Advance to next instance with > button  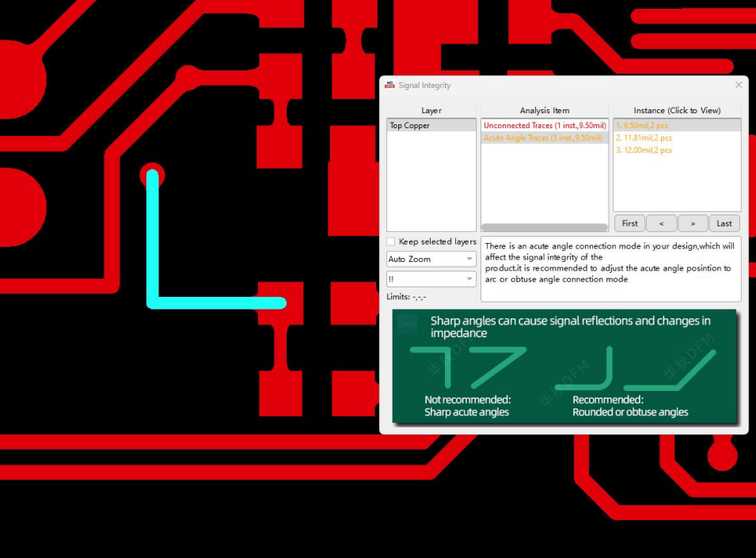693,223
